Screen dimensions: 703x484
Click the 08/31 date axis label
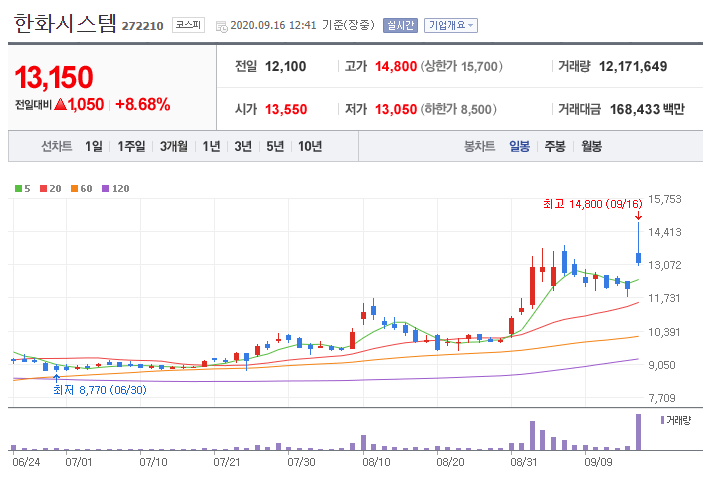click(524, 462)
